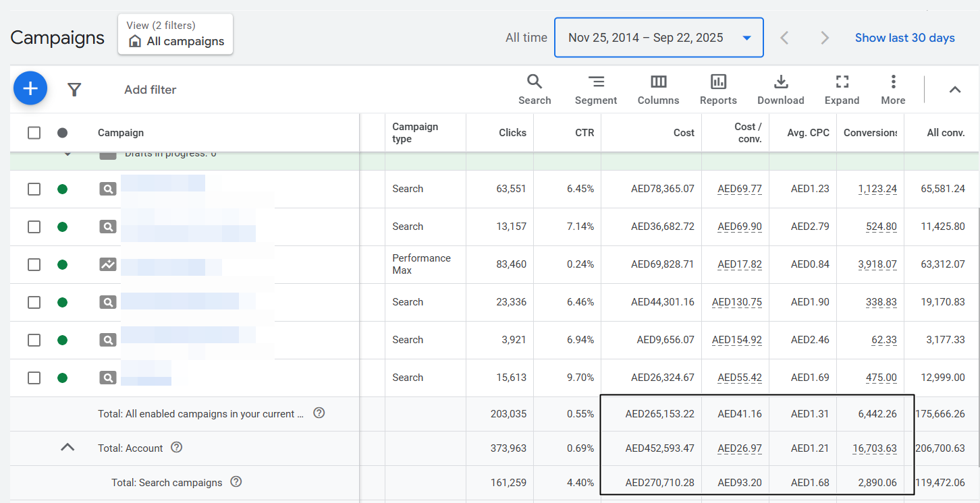Select checkbox for the 63,551 clicks campaign

click(x=34, y=189)
